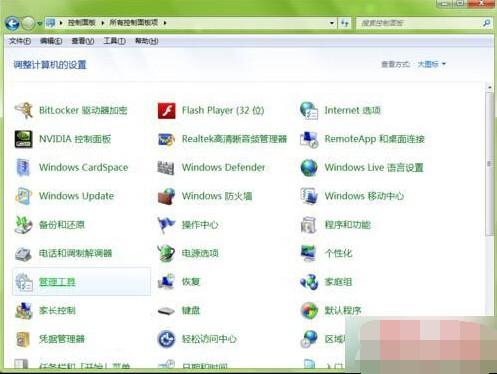Click the search magnifier icon
The height and width of the screenshot is (374, 497).
point(486,23)
